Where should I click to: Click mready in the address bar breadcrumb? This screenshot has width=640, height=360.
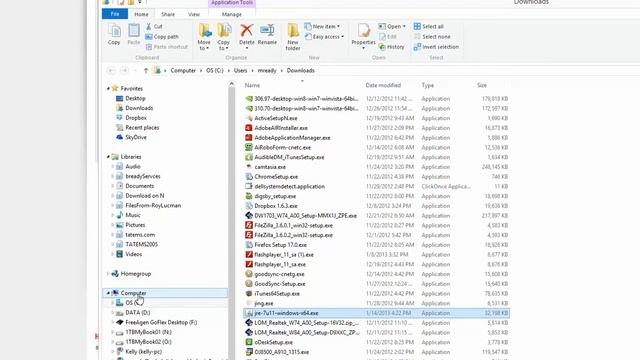[x=267, y=70]
